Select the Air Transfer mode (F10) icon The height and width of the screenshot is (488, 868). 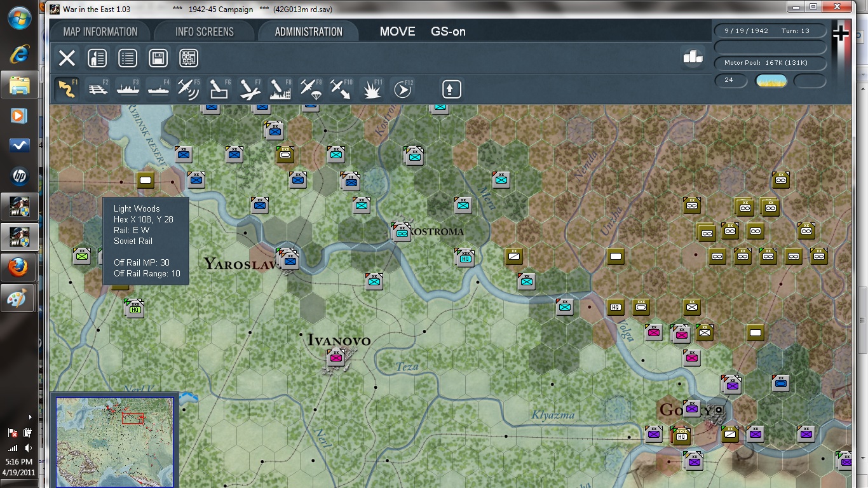[x=341, y=89]
